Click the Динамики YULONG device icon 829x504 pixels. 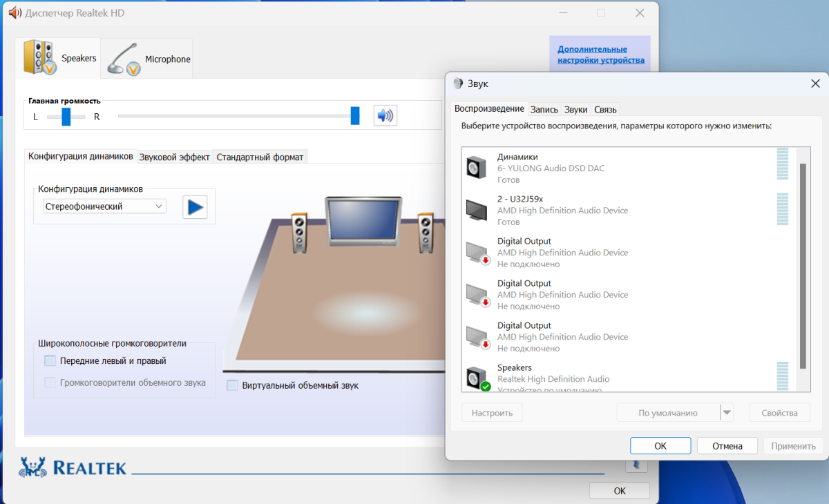point(477,168)
